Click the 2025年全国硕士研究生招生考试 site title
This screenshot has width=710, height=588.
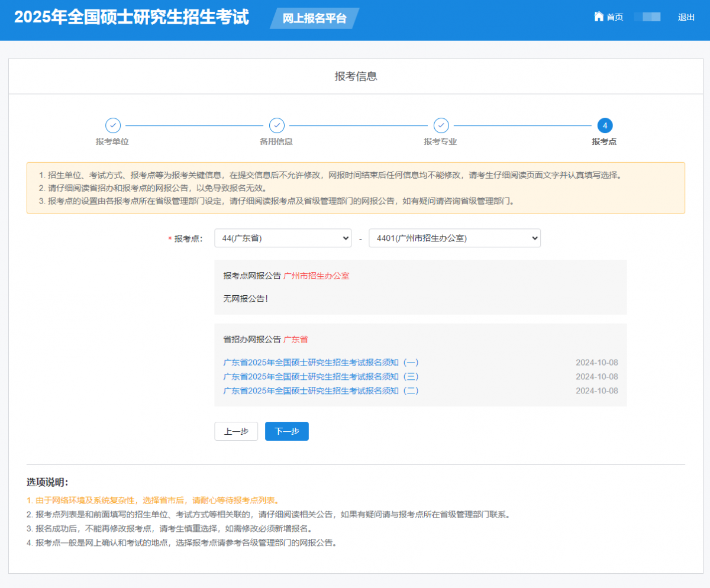point(131,18)
